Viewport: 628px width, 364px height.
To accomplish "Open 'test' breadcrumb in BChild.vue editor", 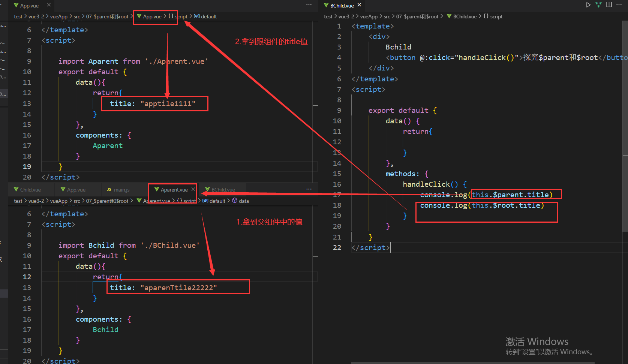I will [328, 16].
